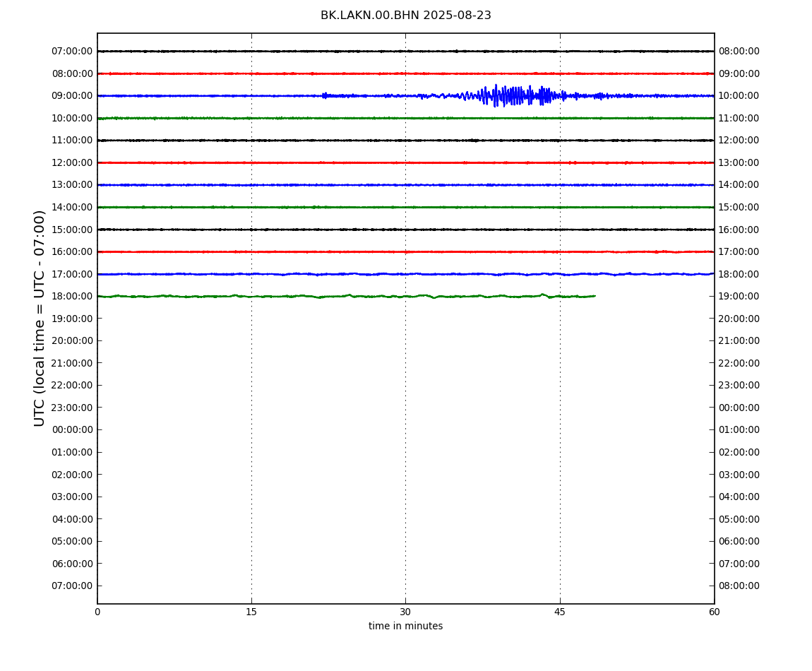Click the 14:00:00 UTC label on the left axis

[x=72, y=207]
